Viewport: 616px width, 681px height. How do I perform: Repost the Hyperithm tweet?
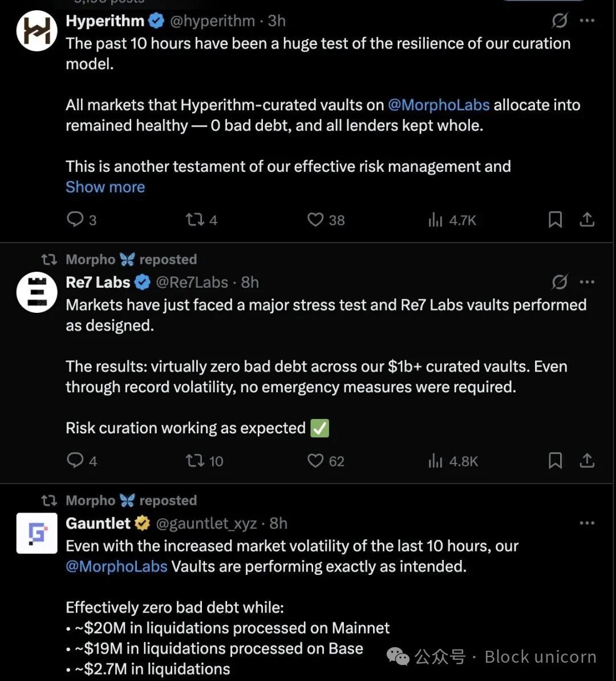click(196, 220)
